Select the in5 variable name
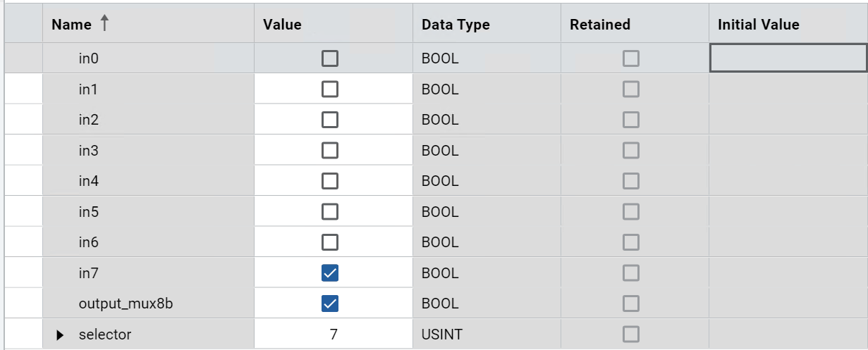Image resolution: width=868 pixels, height=350 pixels. [89, 212]
